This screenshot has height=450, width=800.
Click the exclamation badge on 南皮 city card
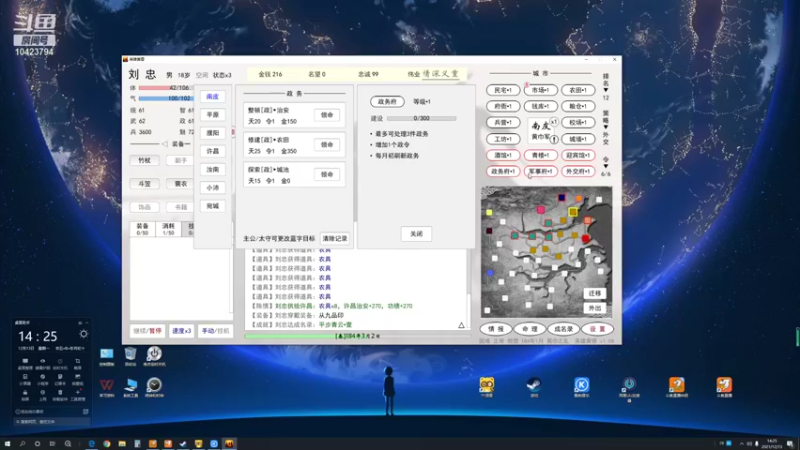[554, 139]
